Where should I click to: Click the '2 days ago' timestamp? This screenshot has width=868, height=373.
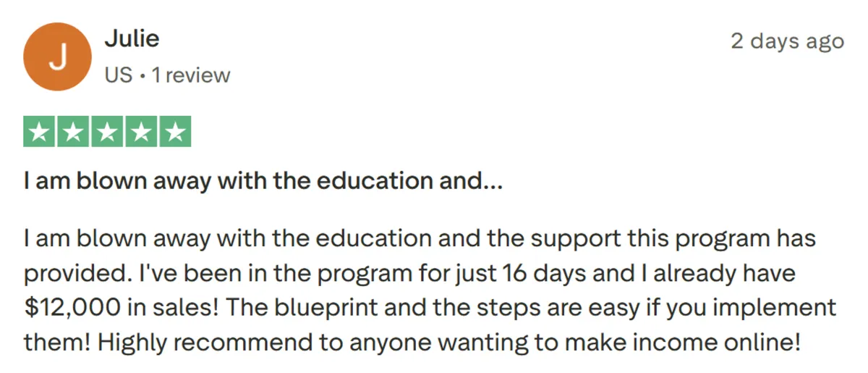coord(787,41)
